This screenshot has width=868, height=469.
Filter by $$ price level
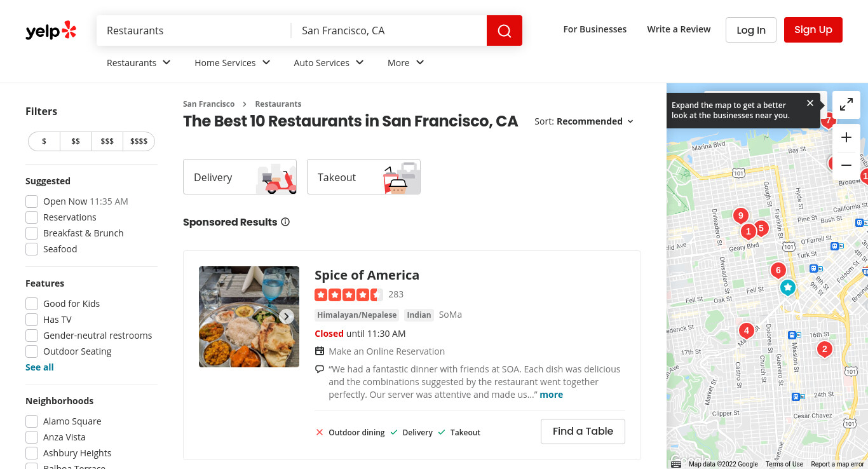click(x=76, y=141)
